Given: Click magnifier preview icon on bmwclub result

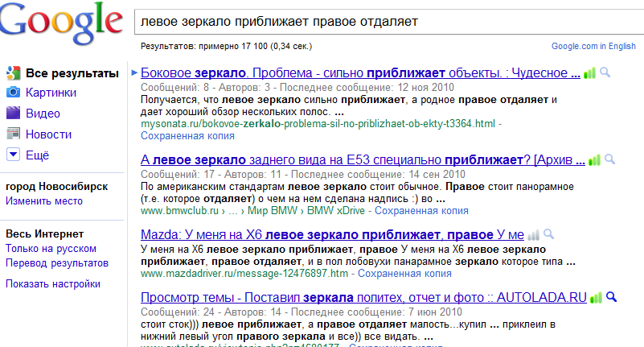Looking at the screenshot, I should (x=610, y=159).
